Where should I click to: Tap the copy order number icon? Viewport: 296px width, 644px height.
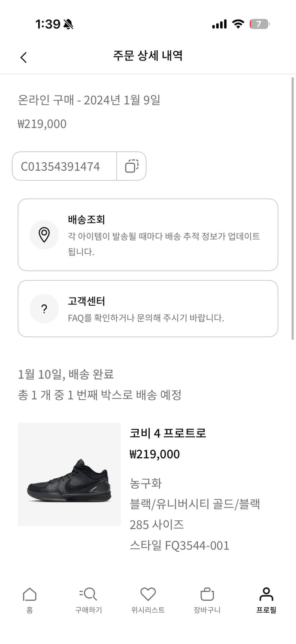[x=131, y=166]
